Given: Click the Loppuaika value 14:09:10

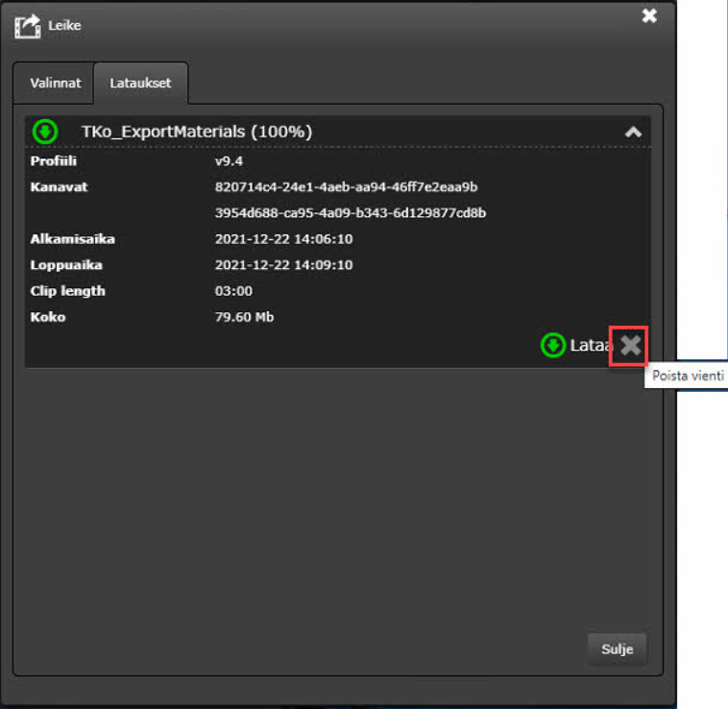Looking at the screenshot, I should (283, 265).
